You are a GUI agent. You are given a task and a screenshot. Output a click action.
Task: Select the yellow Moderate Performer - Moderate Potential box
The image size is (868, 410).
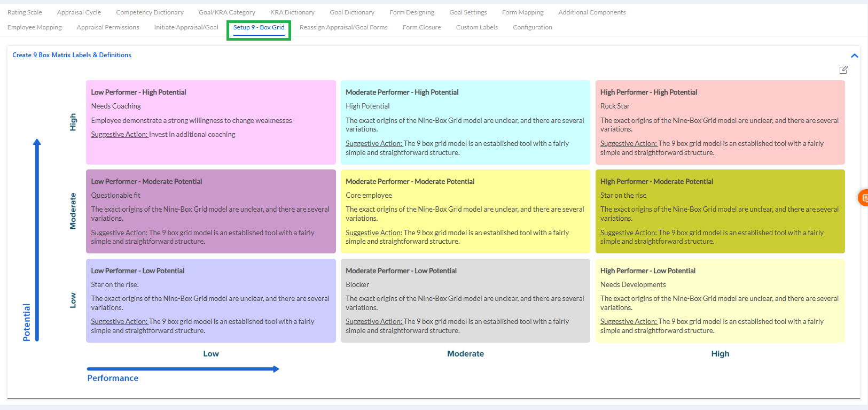[465, 211]
